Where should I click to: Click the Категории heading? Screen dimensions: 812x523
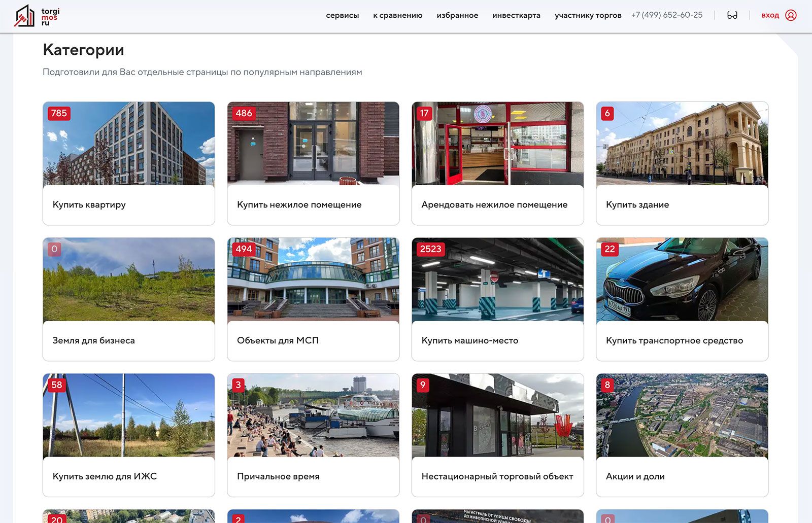pos(84,50)
